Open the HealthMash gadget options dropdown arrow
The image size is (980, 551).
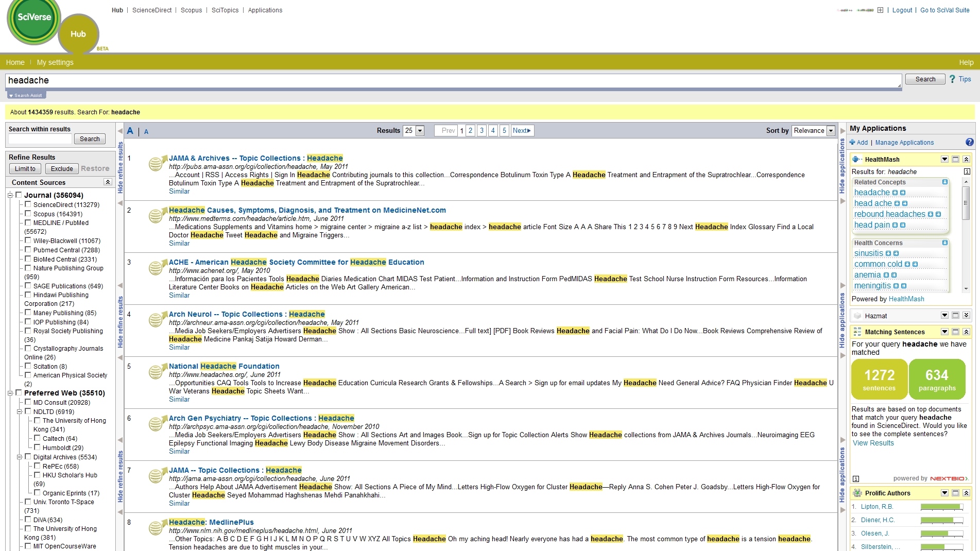click(x=944, y=159)
